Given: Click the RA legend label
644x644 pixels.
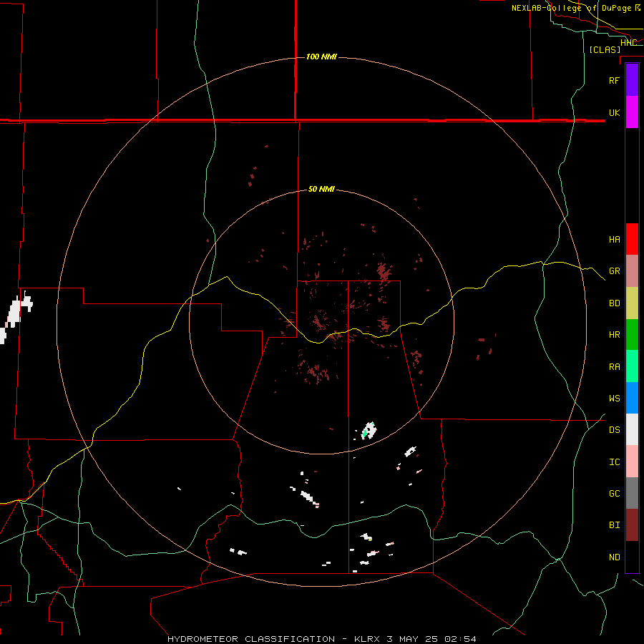Looking at the screenshot, I should click(x=614, y=367).
